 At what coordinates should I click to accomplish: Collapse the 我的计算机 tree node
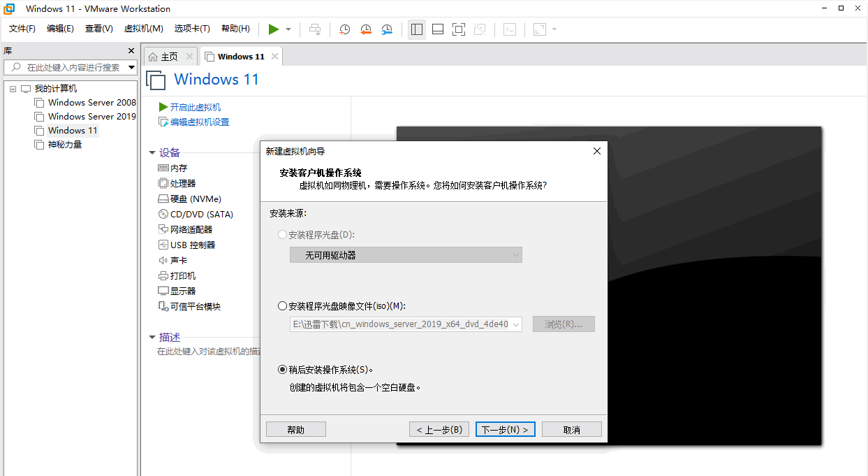pyautogui.click(x=13, y=89)
